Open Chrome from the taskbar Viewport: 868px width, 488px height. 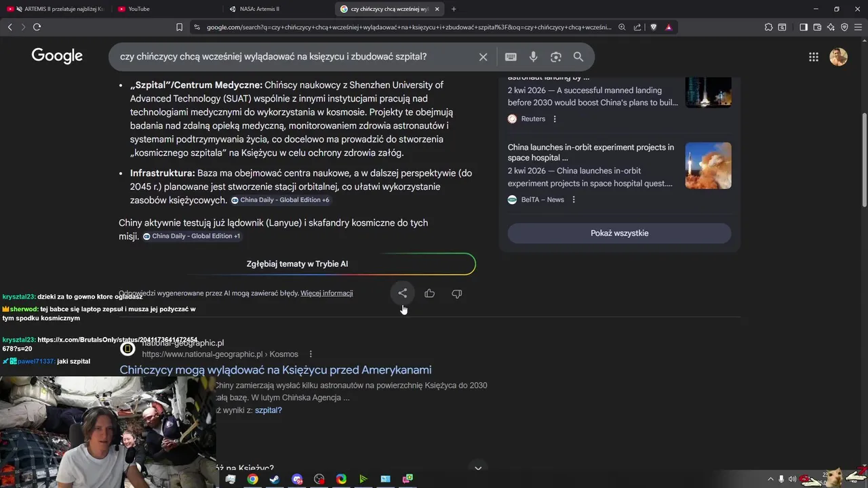click(x=252, y=479)
